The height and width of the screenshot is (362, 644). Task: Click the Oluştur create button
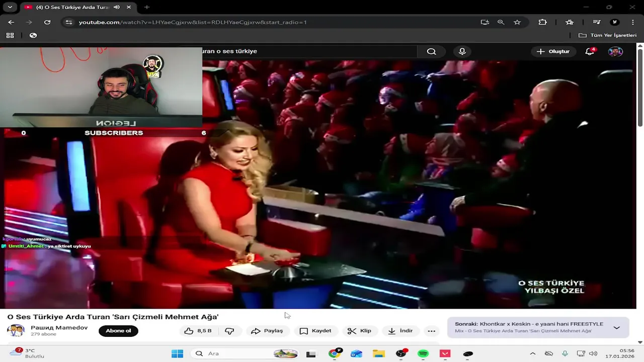pos(553,51)
